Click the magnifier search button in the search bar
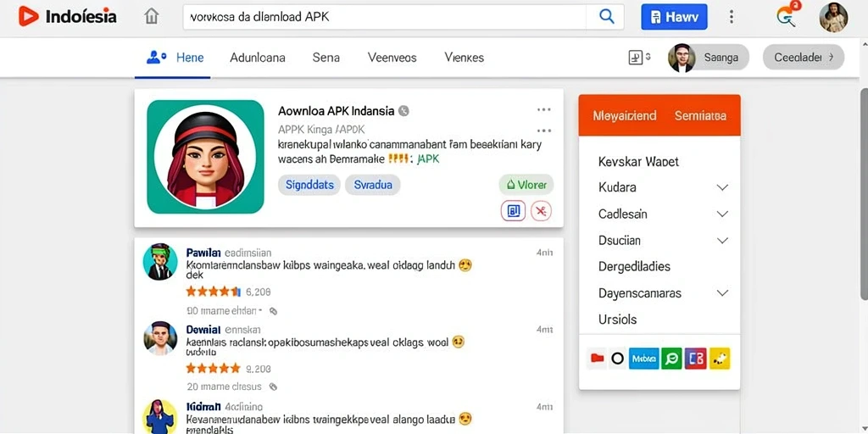 607,17
